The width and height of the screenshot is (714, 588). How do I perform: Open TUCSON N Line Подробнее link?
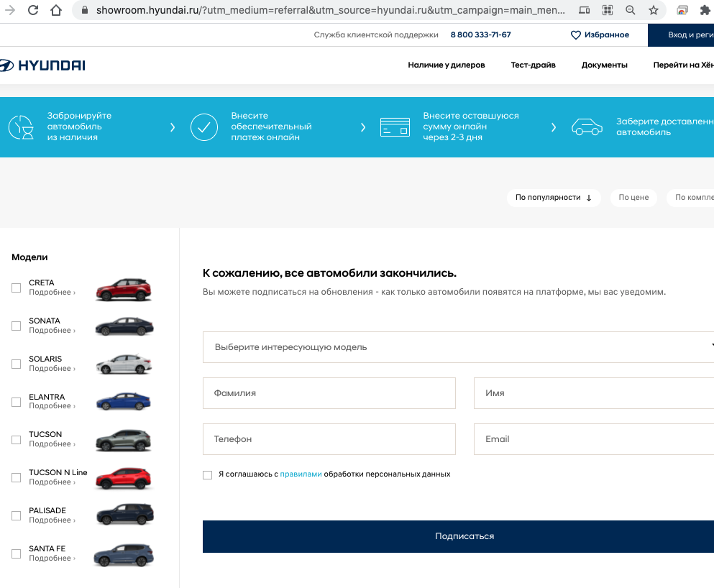point(52,482)
